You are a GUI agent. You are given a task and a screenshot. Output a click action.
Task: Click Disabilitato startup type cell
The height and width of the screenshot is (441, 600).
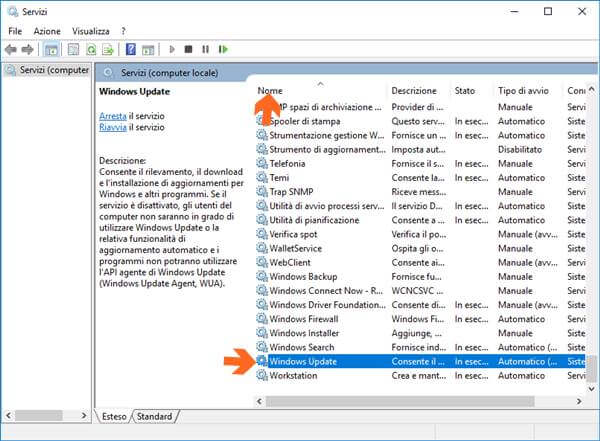click(520, 150)
